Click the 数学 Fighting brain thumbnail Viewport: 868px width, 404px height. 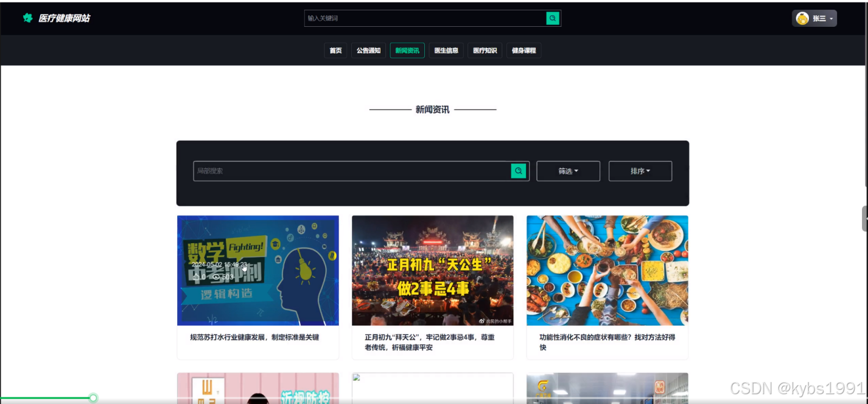258,271
